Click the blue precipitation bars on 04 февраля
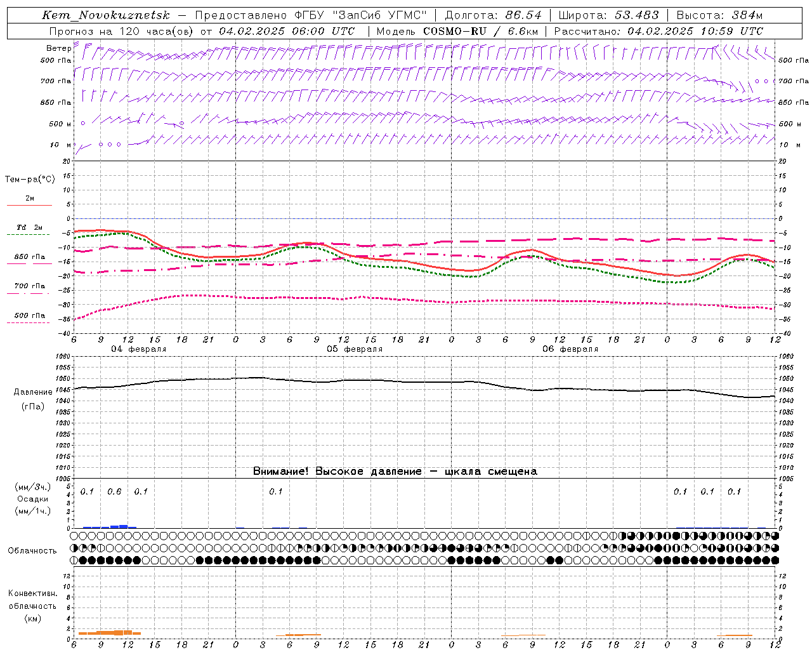Image resolution: width=812 pixels, height=650 pixels. pyautogui.click(x=110, y=526)
